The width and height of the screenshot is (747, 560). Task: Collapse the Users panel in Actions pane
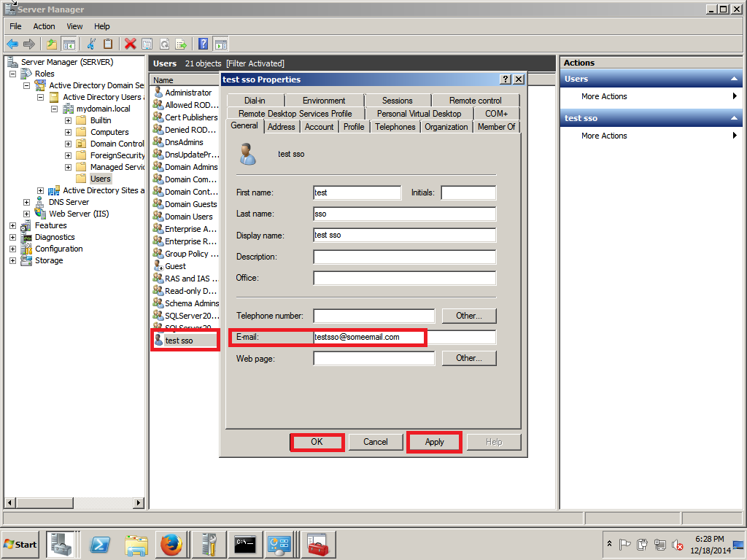(x=735, y=78)
